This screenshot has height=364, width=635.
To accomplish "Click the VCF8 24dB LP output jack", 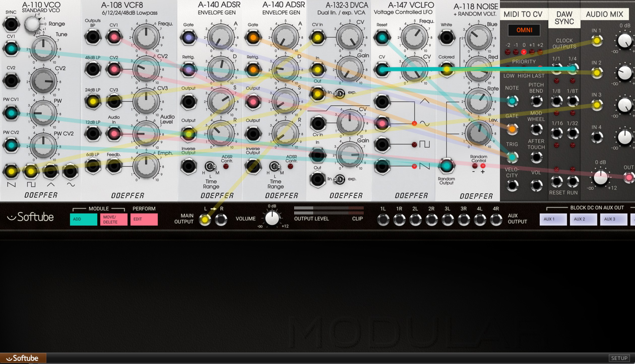I will 93,101.
